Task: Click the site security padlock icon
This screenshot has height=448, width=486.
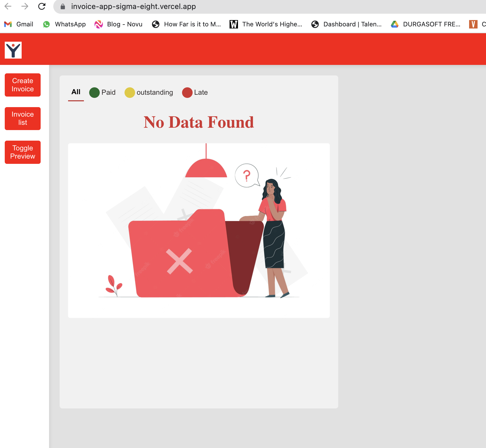Action: point(63,6)
